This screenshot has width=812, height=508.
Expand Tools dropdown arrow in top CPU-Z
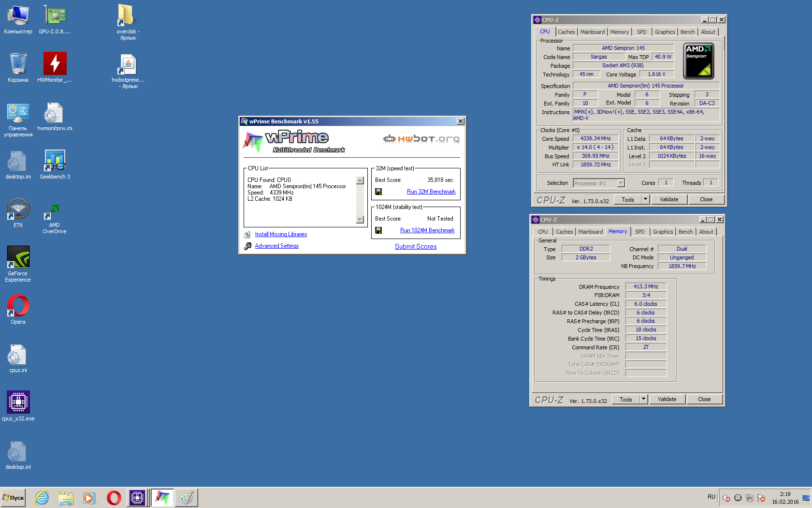point(645,199)
